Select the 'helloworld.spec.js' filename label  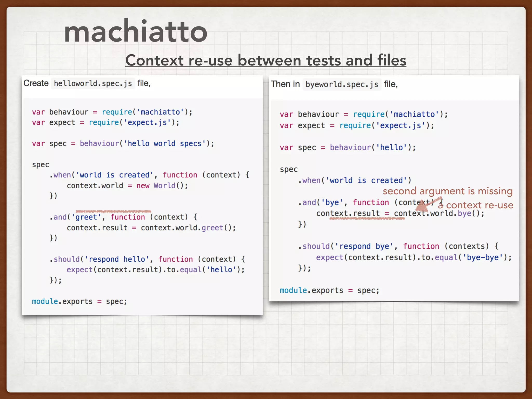(93, 83)
